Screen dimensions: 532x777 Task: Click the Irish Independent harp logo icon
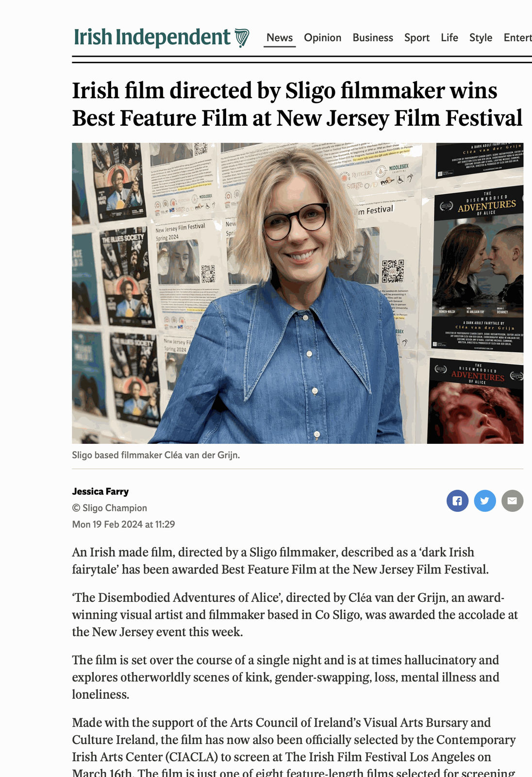(x=242, y=37)
